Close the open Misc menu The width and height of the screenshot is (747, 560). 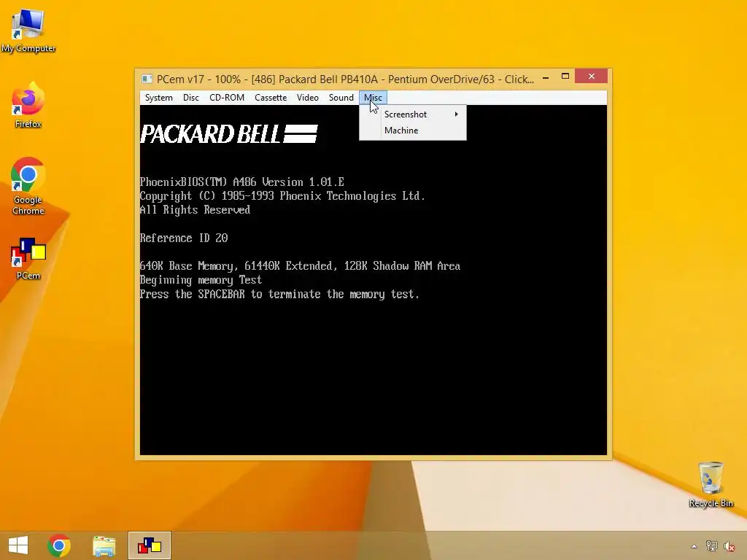pyautogui.click(x=373, y=98)
